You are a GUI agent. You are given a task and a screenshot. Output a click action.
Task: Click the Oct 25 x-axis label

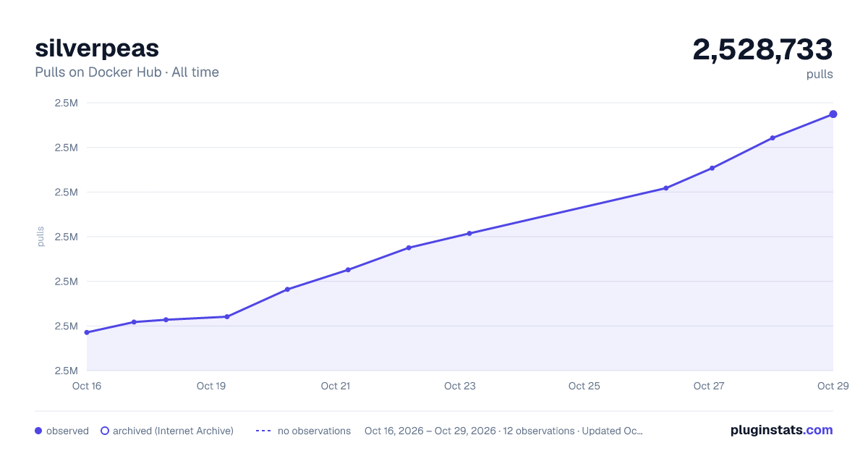(x=584, y=386)
